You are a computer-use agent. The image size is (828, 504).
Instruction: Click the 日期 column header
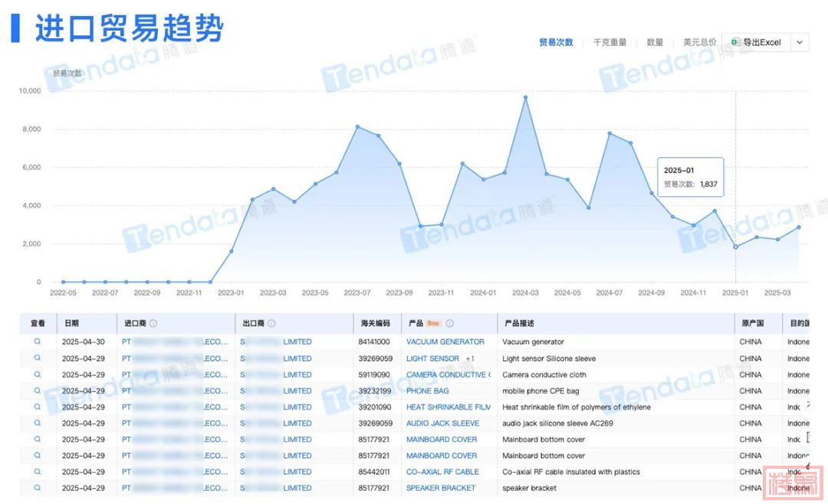coord(72,323)
